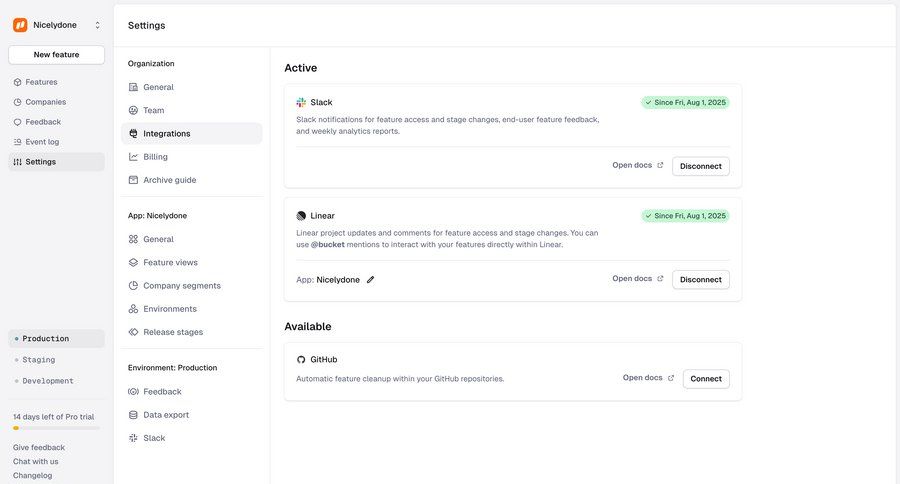Viewport: 900px width, 484px height.
Task: Connect the GitHub integration
Action: click(706, 379)
